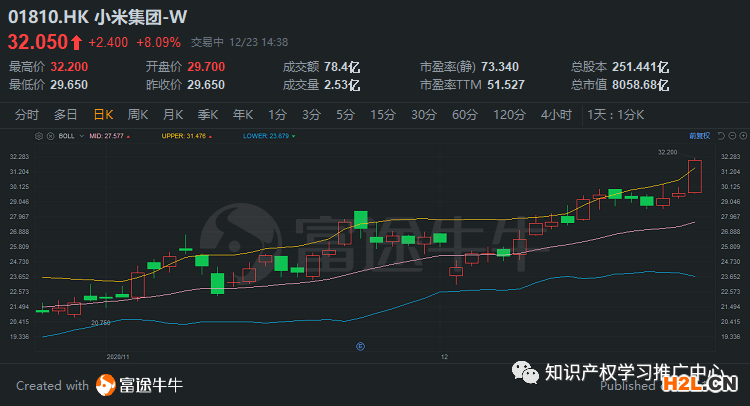
Task: Click the 20.750 low label on chart
Action: point(100,323)
